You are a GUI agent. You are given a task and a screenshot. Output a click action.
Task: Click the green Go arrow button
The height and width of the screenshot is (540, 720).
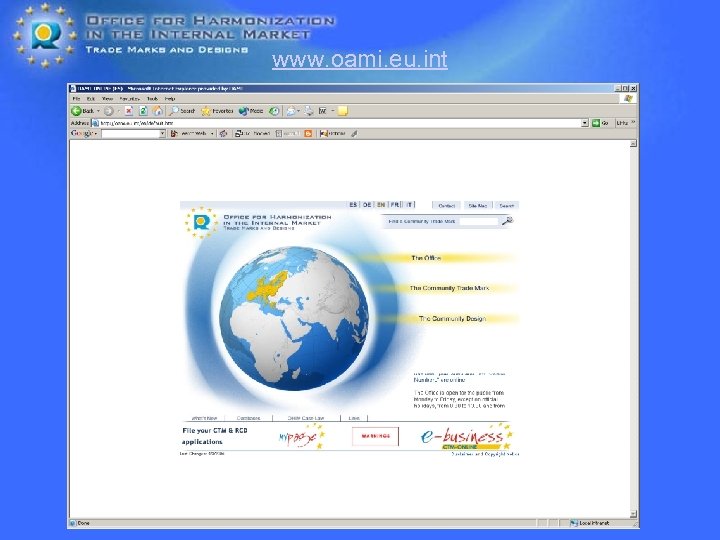pos(600,123)
